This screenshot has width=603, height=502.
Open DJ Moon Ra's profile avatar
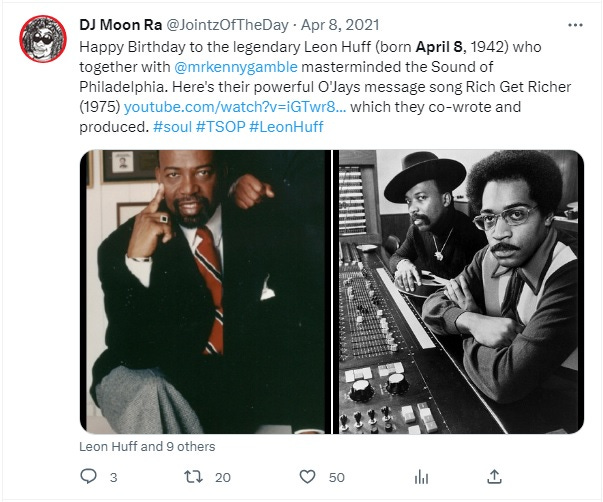(43, 39)
